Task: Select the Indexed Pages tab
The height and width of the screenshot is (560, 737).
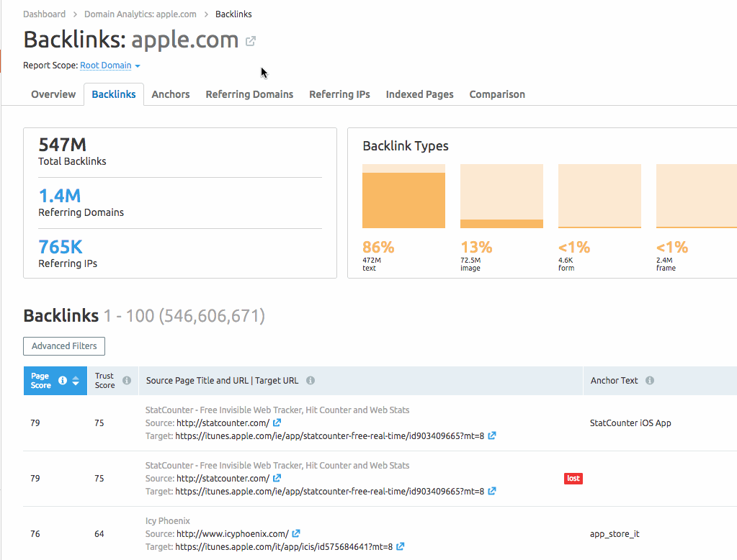Action: (x=419, y=94)
